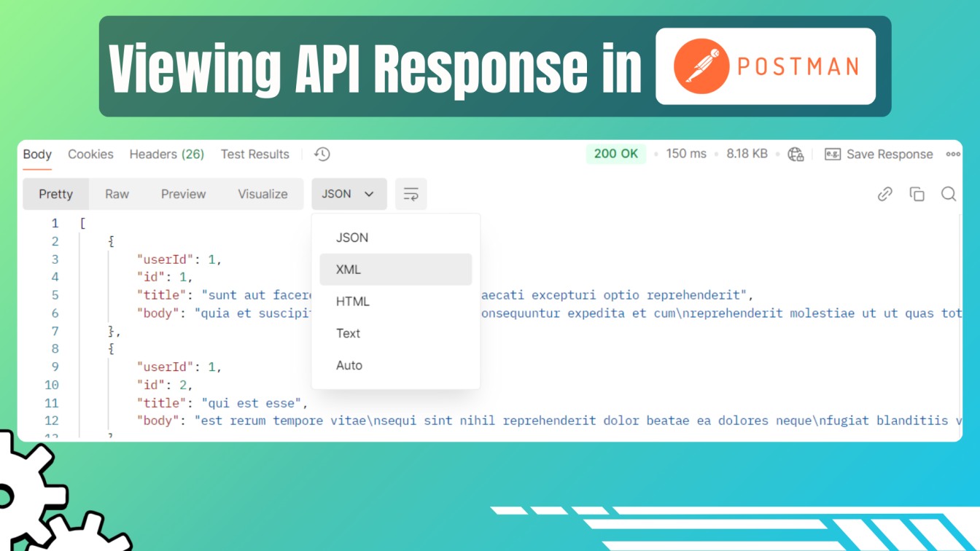This screenshot has height=551, width=980.
Task: Select the Visualize view
Action: pyautogui.click(x=262, y=194)
